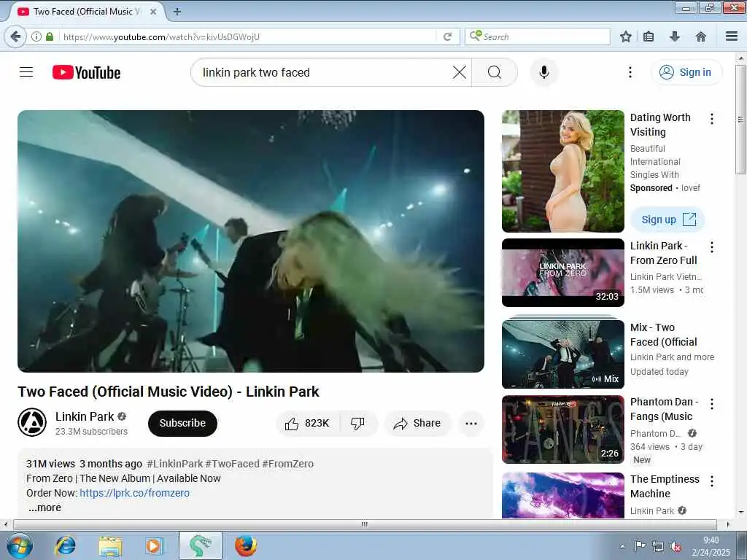The height and width of the screenshot is (560, 747).
Task: Click the video title Two Faced text
Action: click(169, 392)
